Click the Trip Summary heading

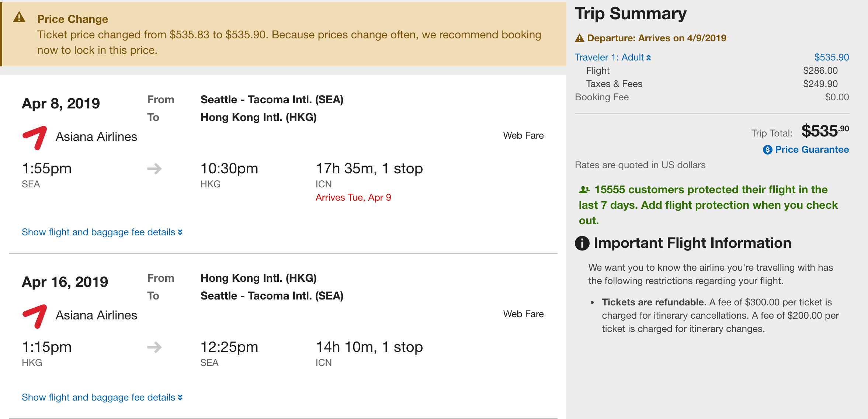[x=631, y=14]
